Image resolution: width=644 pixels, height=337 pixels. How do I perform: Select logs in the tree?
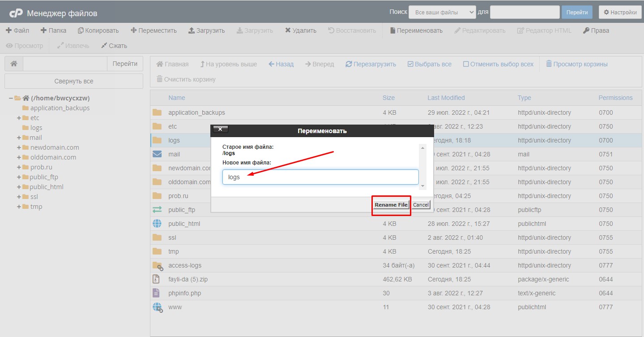[x=36, y=128]
